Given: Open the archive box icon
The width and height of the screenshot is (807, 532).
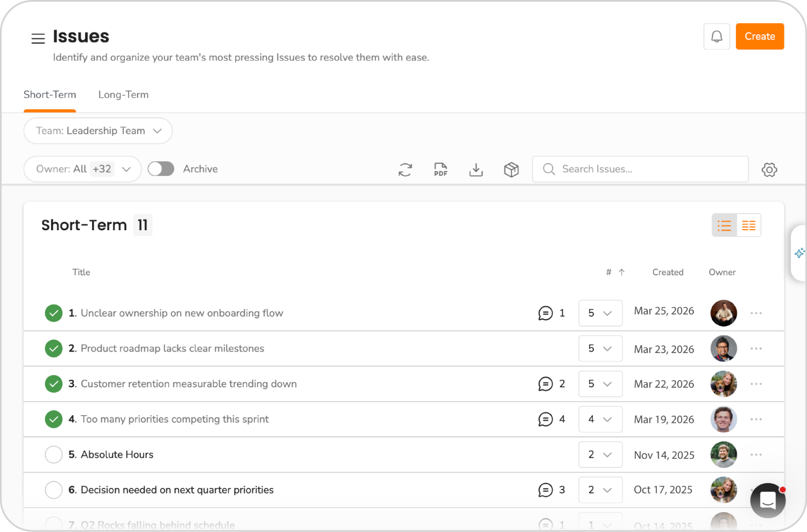Looking at the screenshot, I should coord(511,169).
